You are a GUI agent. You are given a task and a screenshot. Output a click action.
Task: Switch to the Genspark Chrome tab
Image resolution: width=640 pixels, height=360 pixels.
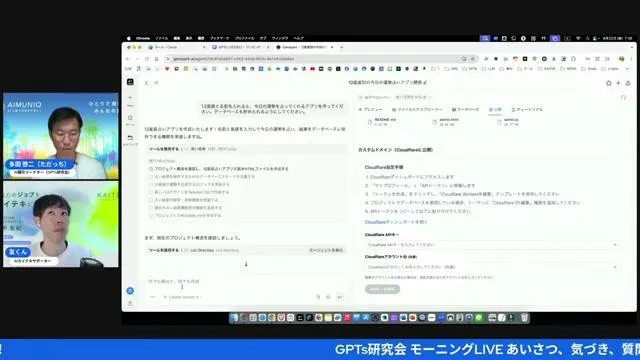pyautogui.click(x=304, y=47)
